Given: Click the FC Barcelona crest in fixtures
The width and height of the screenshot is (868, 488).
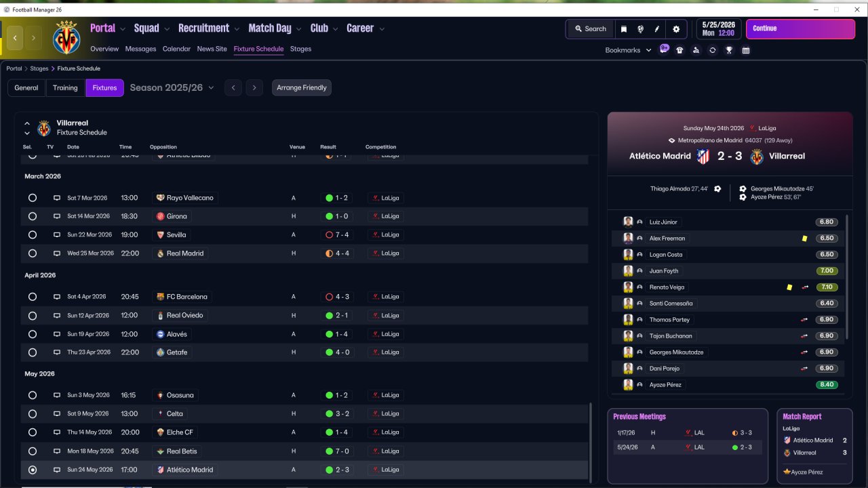Looking at the screenshot, I should [x=161, y=297].
